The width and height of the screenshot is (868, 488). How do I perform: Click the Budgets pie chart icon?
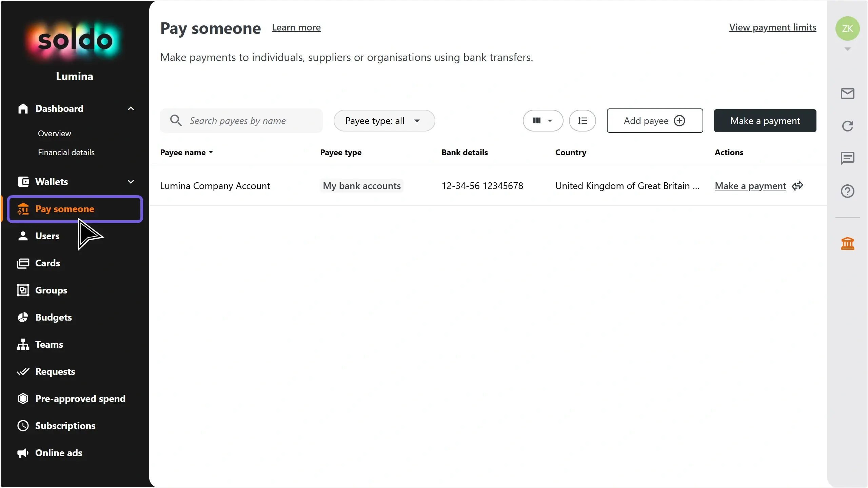pyautogui.click(x=23, y=317)
